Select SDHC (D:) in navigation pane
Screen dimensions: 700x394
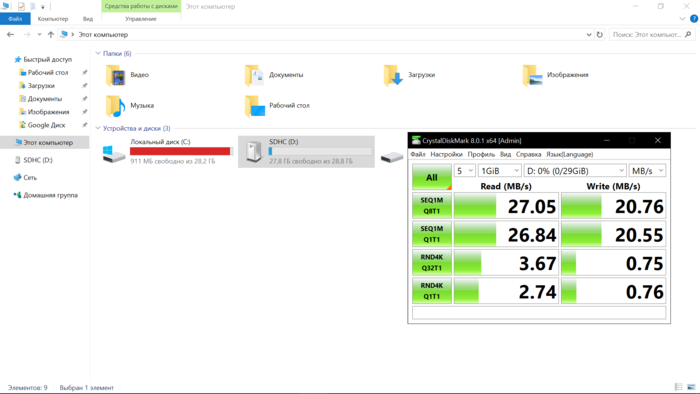38,160
